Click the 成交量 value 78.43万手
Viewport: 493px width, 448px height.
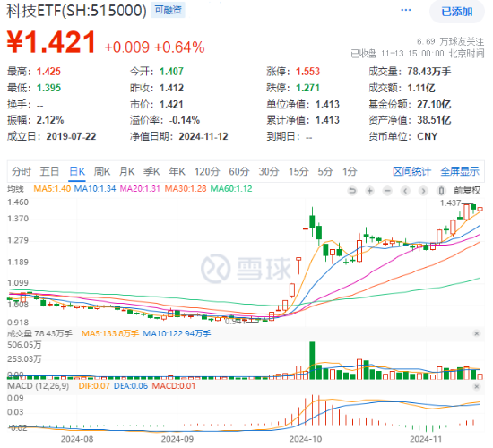(429, 72)
